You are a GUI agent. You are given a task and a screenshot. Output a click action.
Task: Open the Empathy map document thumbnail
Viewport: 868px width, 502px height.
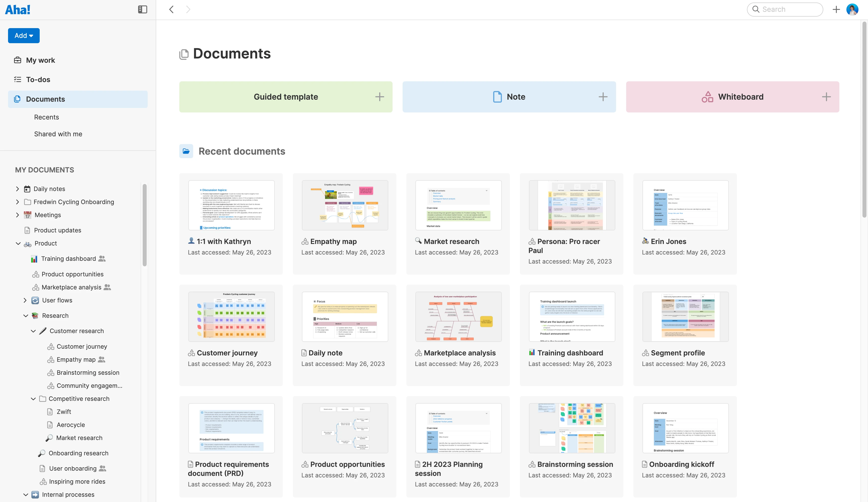coord(345,205)
